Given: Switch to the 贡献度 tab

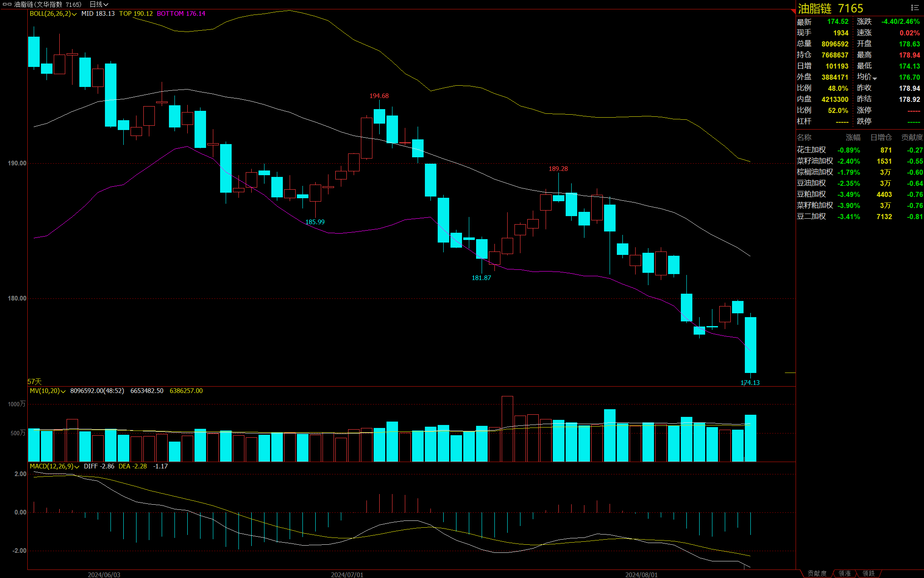Looking at the screenshot, I should click(817, 573).
